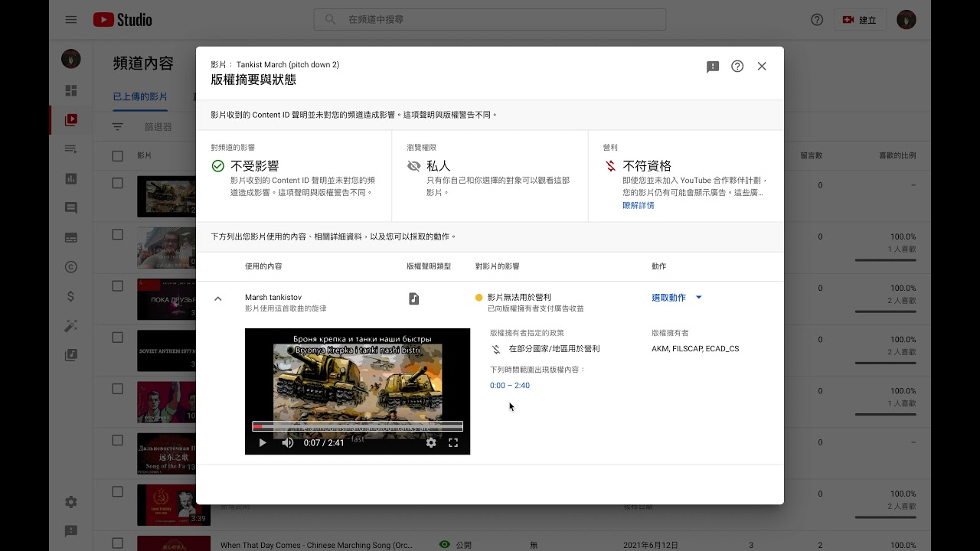Open the Comments icon in the sidebar
This screenshot has height=551, width=980.
[x=71, y=207]
